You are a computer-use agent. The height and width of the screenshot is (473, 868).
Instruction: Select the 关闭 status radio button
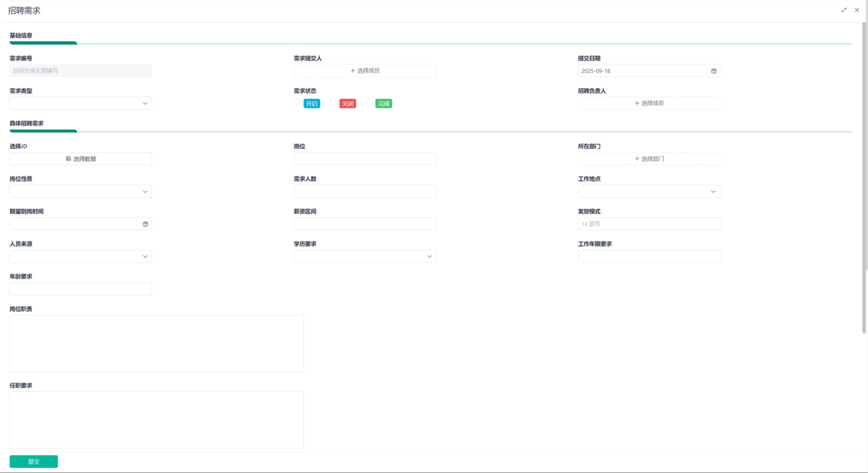click(x=333, y=103)
